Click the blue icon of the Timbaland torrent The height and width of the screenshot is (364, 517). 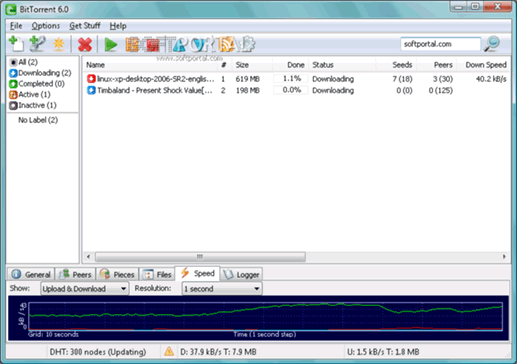click(91, 90)
